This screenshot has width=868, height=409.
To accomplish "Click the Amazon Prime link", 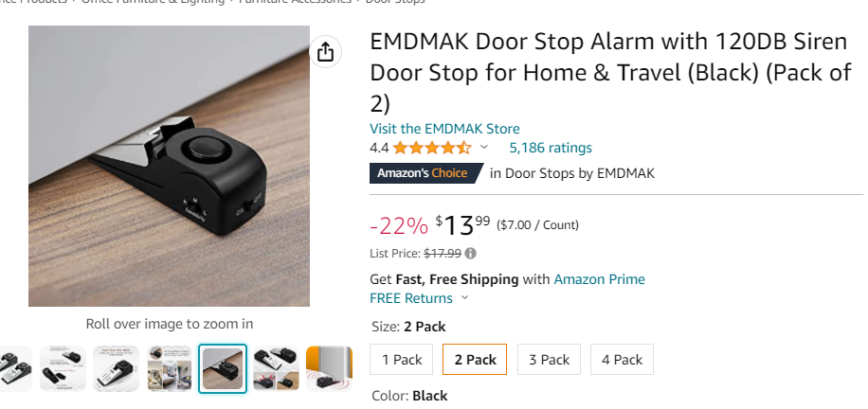I will (599, 279).
